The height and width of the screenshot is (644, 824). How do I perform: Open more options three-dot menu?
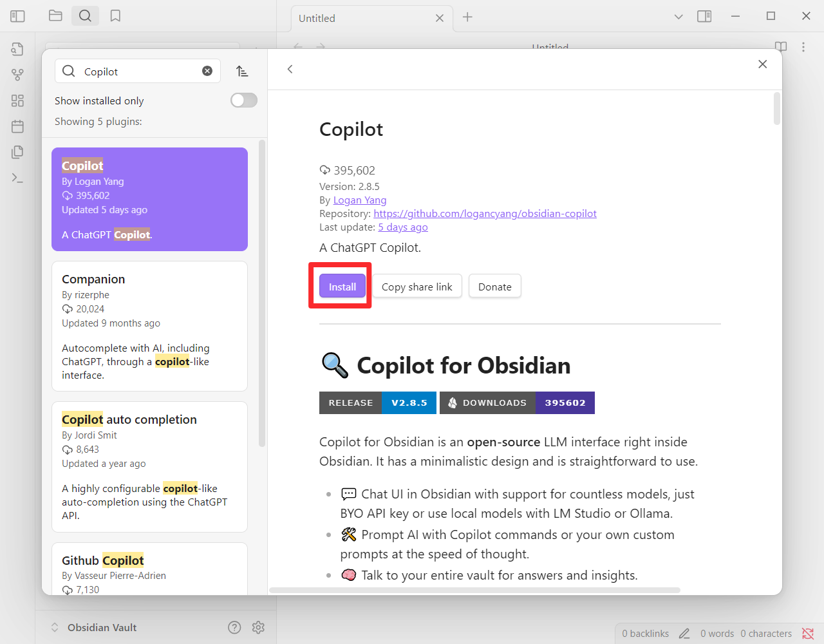tap(803, 47)
